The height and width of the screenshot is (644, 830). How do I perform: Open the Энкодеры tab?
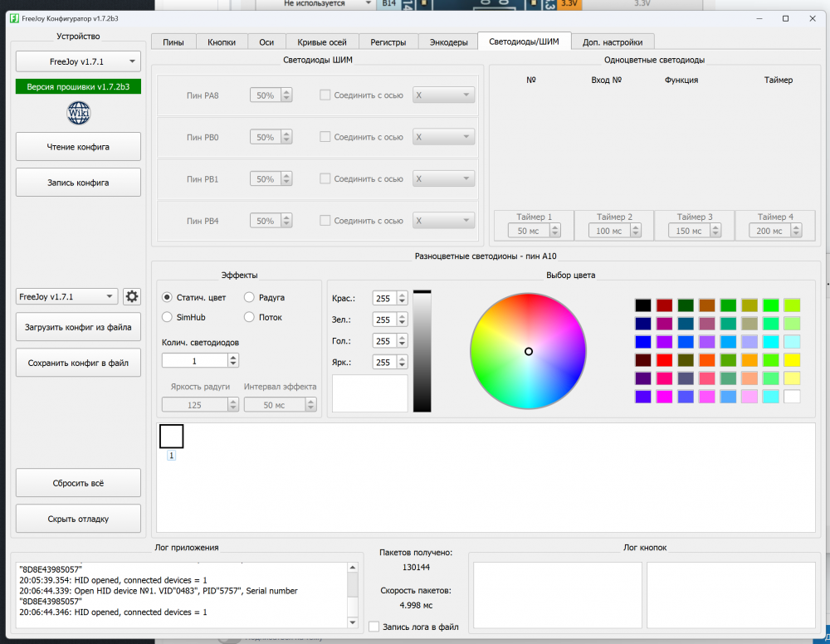coord(447,41)
